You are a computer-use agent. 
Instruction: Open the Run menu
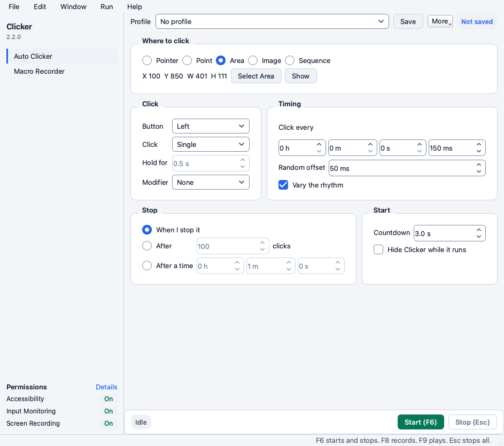(107, 6)
